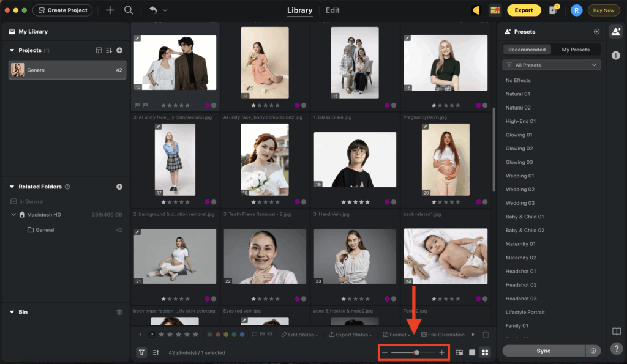This screenshot has height=364, width=627.
Task: Click the Create Project button
Action: tap(62, 10)
